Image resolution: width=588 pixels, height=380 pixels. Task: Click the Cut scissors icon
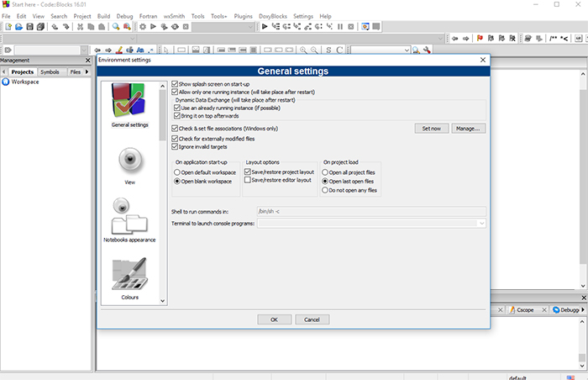[x=80, y=27]
